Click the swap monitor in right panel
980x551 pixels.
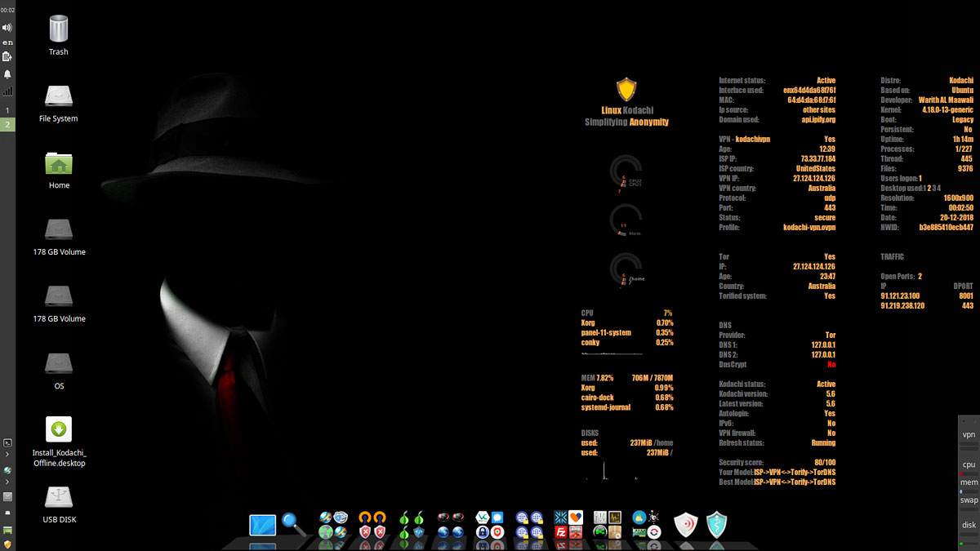pyautogui.click(x=969, y=500)
